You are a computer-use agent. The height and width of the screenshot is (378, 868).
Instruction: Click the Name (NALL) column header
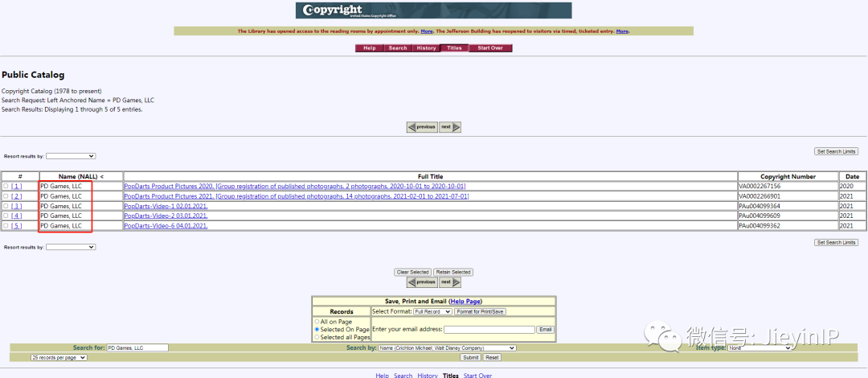pos(81,176)
